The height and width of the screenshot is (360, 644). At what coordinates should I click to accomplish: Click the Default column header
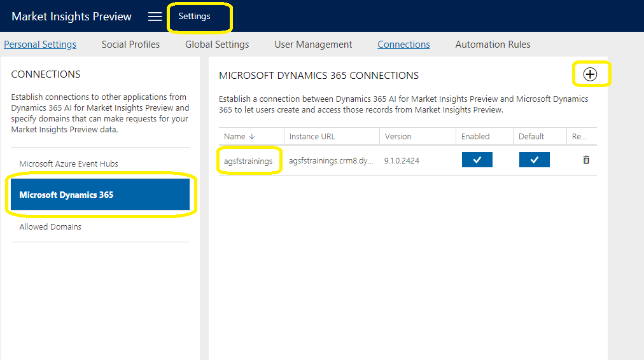coord(531,136)
